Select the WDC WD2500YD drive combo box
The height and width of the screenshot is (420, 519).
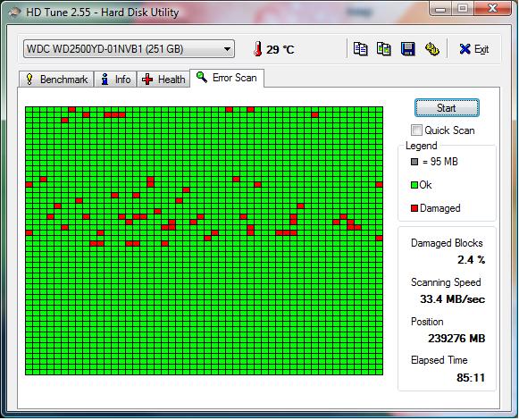point(129,49)
